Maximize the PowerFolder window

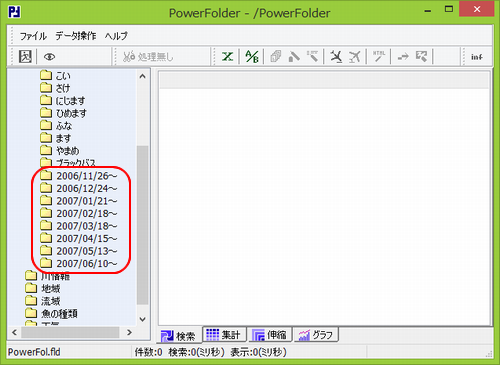(449, 9)
